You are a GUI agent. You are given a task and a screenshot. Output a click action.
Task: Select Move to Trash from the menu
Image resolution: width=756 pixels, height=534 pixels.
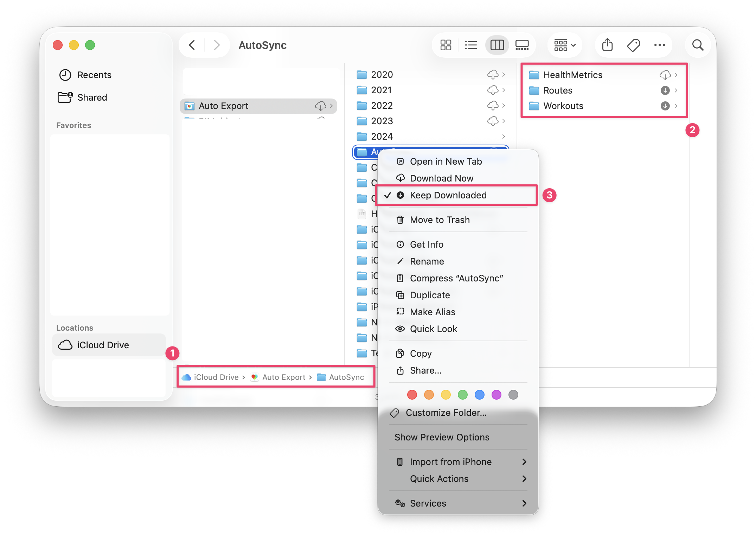[x=440, y=220]
